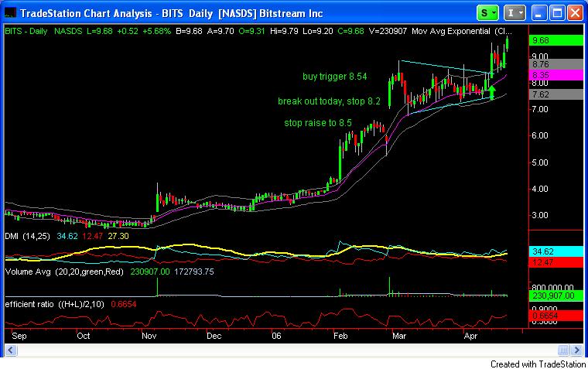The image size is (588, 369).
Task: Click the right arrow of the horizontal scrollbar
Action: [576, 350]
